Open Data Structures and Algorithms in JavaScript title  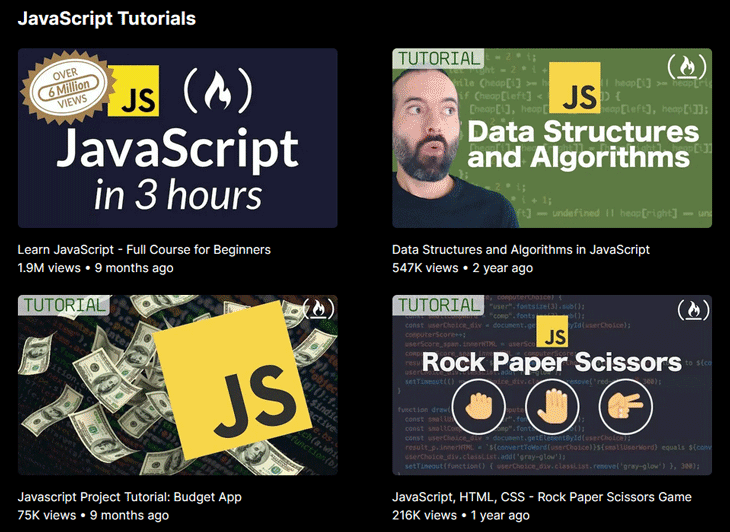[520, 249]
